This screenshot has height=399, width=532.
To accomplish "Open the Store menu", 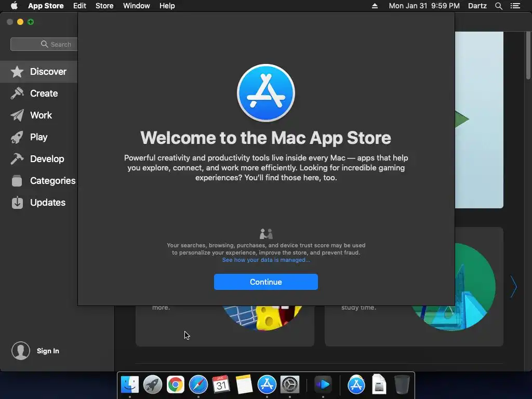I will tap(104, 6).
